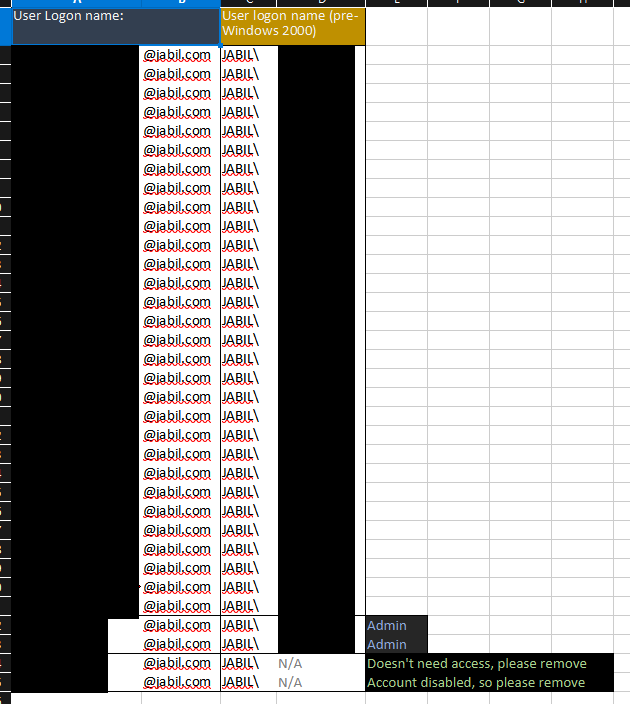Select the lower 'Admin' cell
This screenshot has height=704, width=630.
[396, 644]
